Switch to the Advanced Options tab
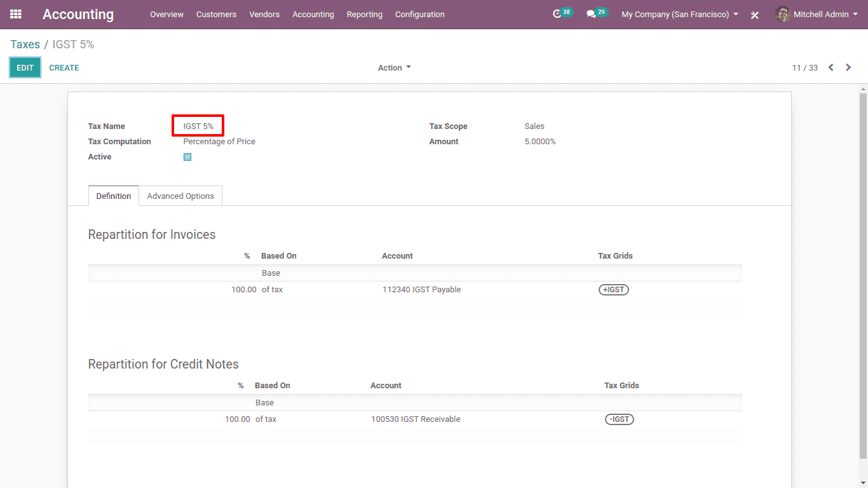 [180, 196]
